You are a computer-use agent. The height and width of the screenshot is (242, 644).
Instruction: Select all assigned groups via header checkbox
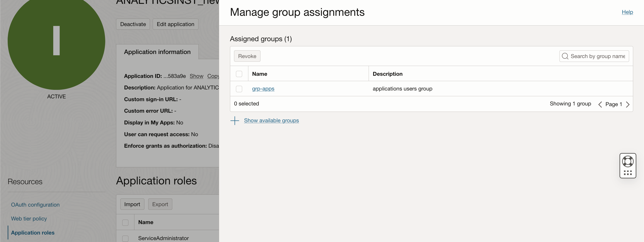[x=239, y=74]
